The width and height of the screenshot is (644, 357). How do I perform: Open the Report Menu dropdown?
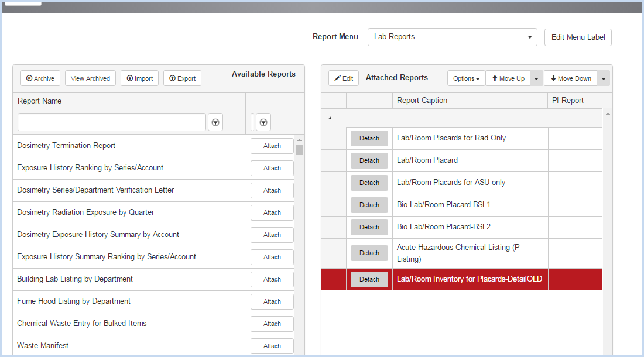click(452, 37)
